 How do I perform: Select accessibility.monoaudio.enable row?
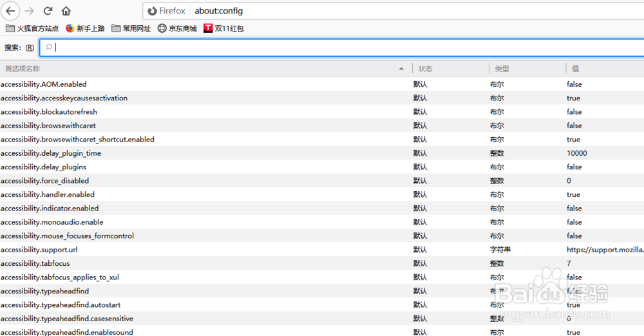click(x=322, y=222)
